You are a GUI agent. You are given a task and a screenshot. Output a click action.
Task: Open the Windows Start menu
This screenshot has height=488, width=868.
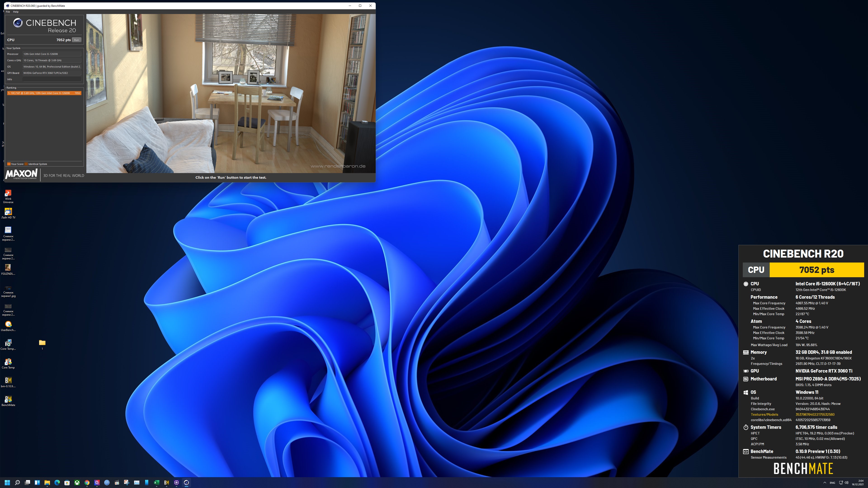7,483
